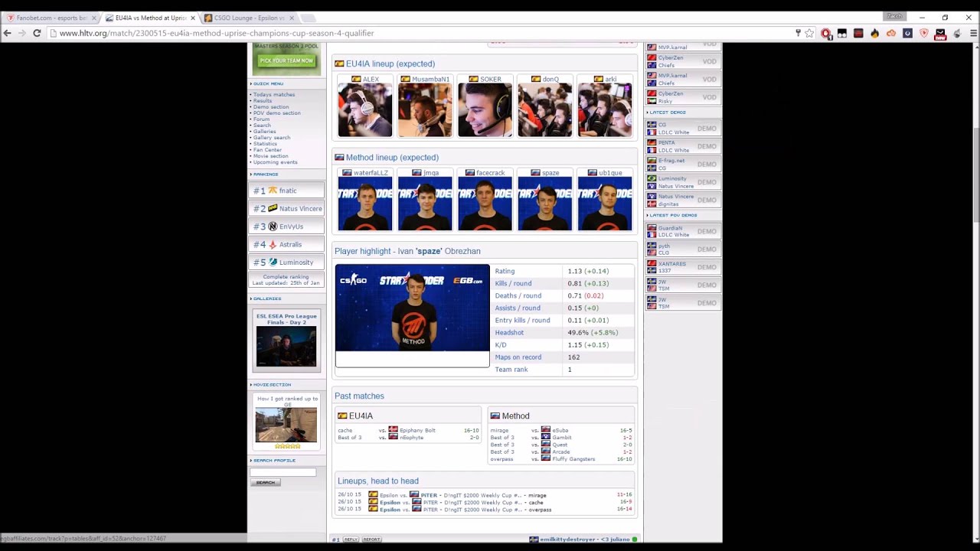Close the Fanobet.com tab
Viewport: 980px width, 551px height.
click(94, 18)
